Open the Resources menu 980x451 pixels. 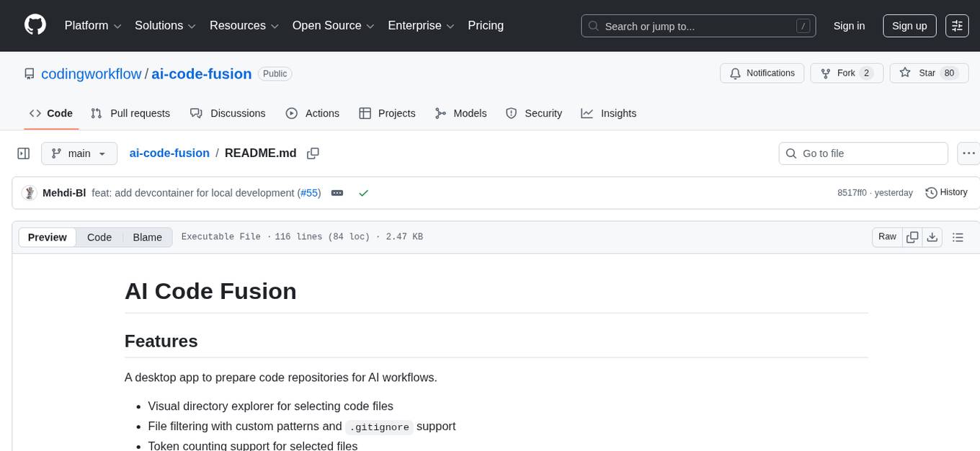click(243, 25)
